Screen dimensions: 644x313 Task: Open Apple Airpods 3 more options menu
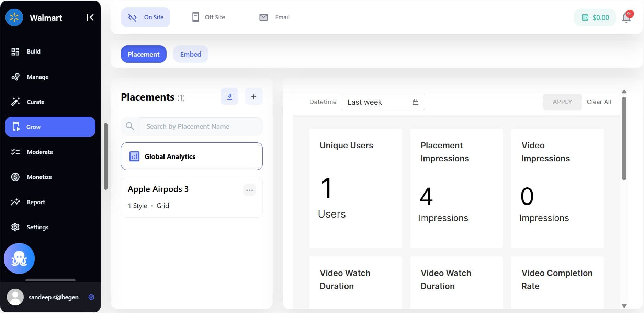(249, 190)
